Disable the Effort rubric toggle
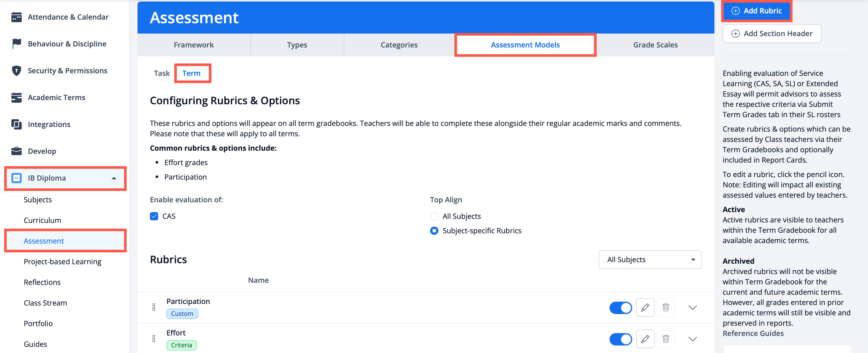Image resolution: width=868 pixels, height=353 pixels. point(620,339)
